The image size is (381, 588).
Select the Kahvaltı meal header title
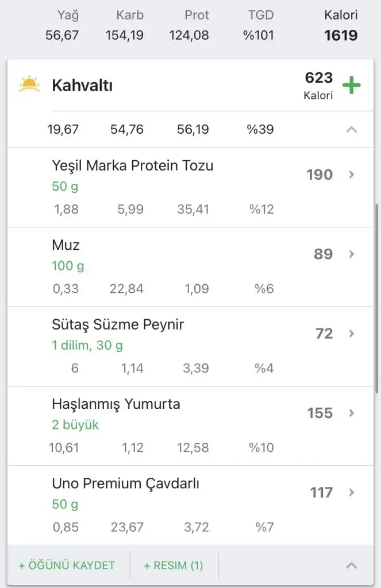(82, 86)
